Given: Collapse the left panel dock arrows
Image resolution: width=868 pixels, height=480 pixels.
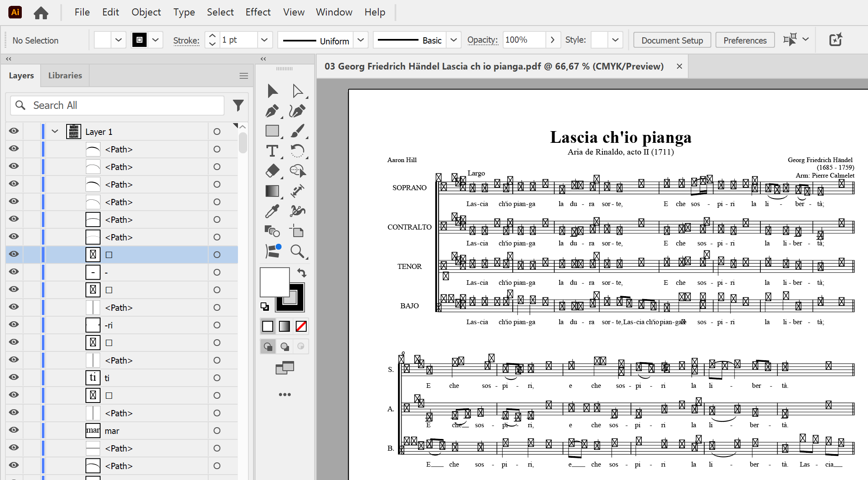Looking at the screenshot, I should point(8,59).
